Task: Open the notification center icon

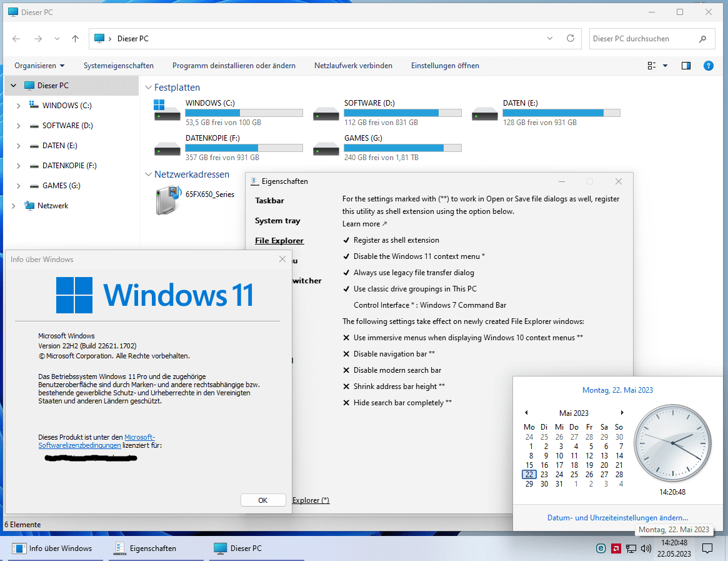Action: click(707, 548)
